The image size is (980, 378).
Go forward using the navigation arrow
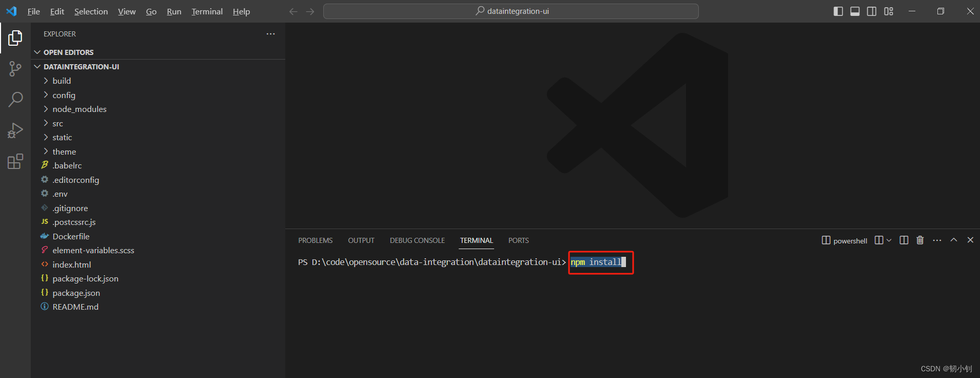pyautogui.click(x=310, y=11)
